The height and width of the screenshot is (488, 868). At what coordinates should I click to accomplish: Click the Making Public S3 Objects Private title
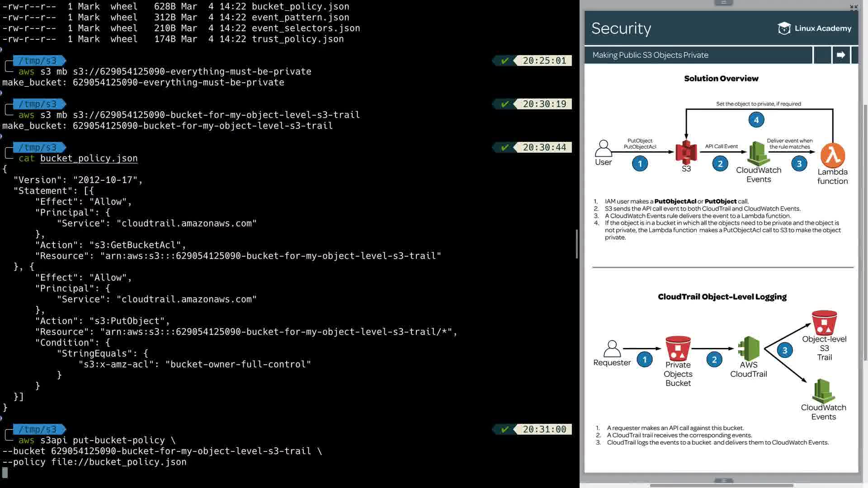(x=650, y=55)
